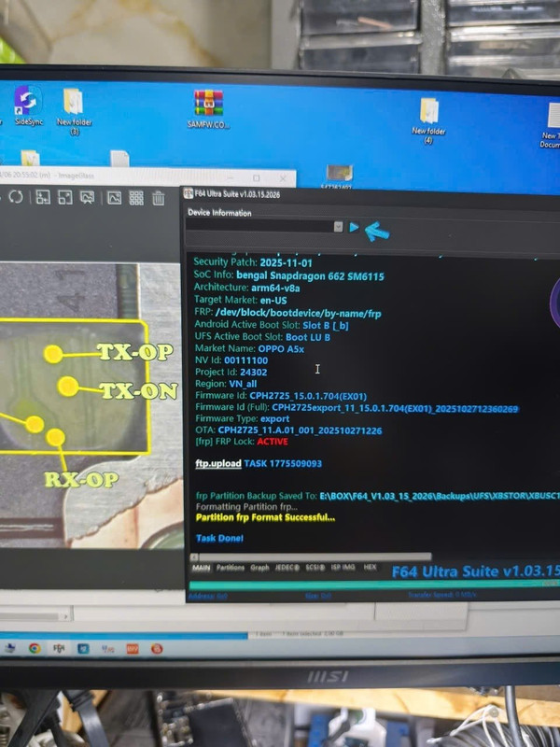Screen dimensions: 560x747
Task: Click ImageGlass expand-corner zoom icon
Action: coord(65,197)
